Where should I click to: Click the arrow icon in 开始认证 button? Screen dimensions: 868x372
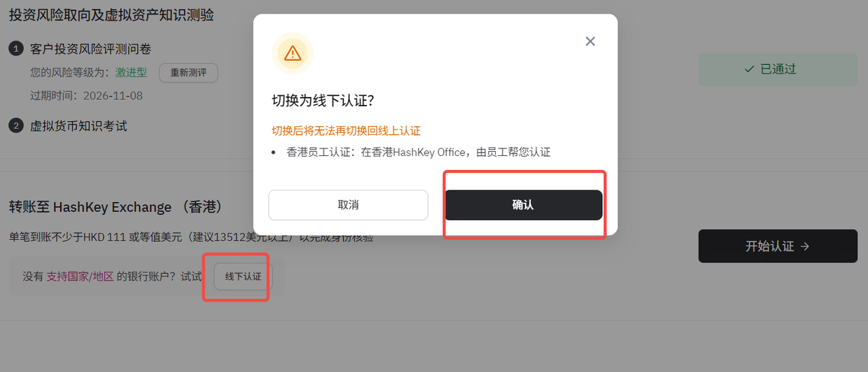(x=805, y=247)
